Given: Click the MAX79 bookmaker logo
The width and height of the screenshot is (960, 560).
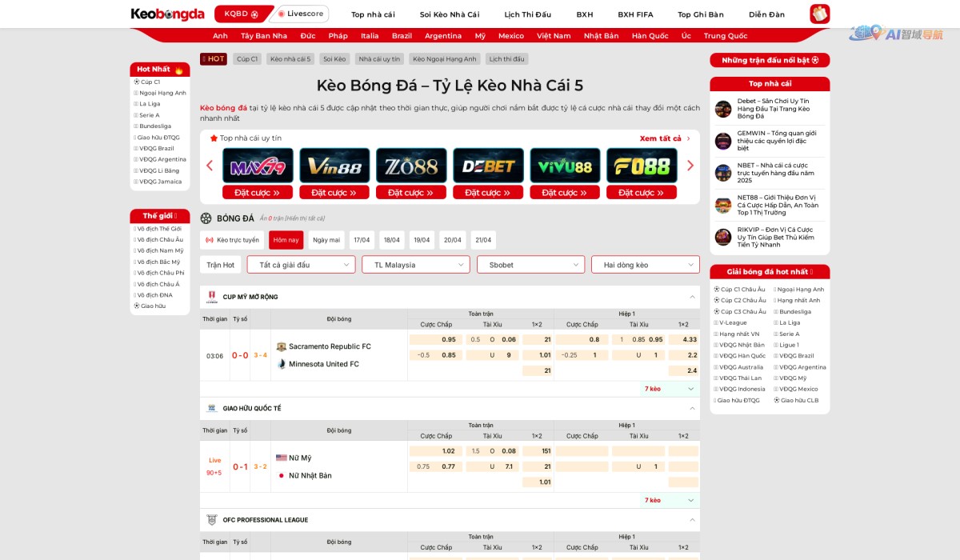Looking at the screenshot, I should point(258,166).
